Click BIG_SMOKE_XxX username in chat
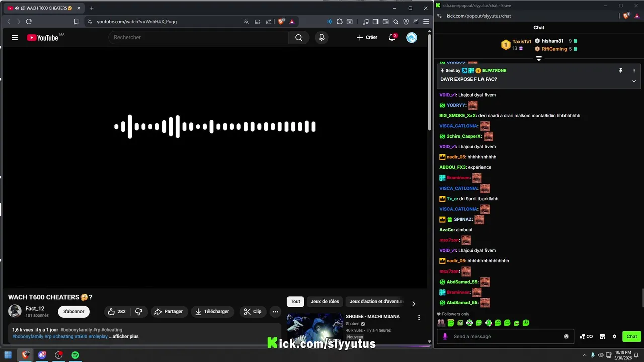 (x=458, y=116)
